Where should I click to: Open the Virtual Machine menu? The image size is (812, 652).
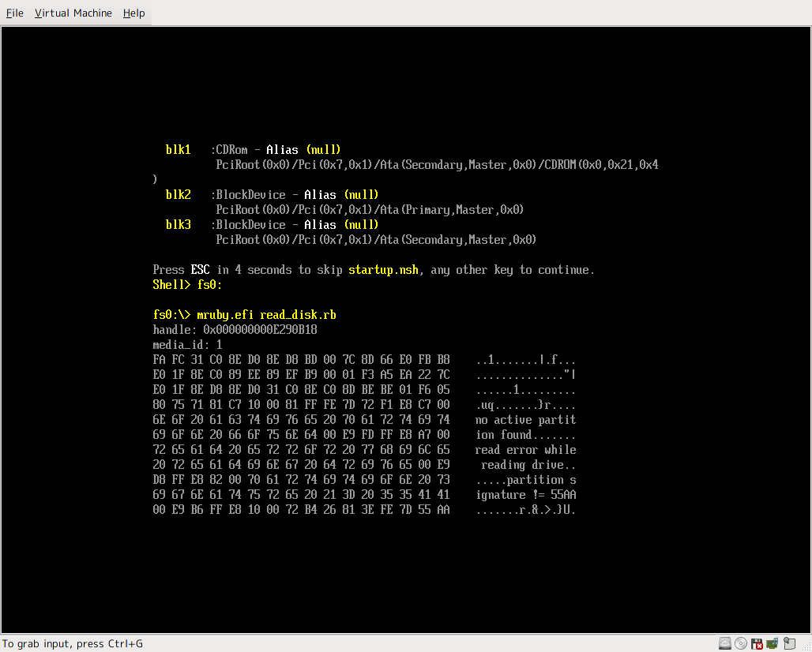click(x=73, y=13)
